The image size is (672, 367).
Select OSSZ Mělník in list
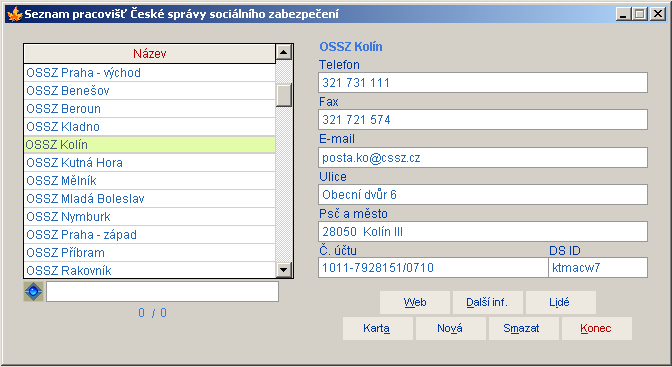150,181
